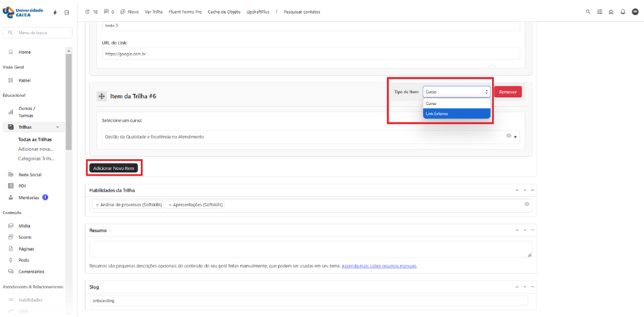Open the Tipo de Item dropdown
The width and height of the screenshot is (644, 317).
(x=456, y=92)
